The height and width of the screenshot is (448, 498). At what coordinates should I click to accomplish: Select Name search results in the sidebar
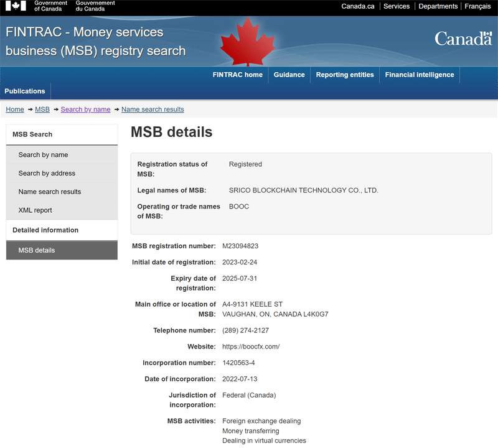pyautogui.click(x=62, y=192)
